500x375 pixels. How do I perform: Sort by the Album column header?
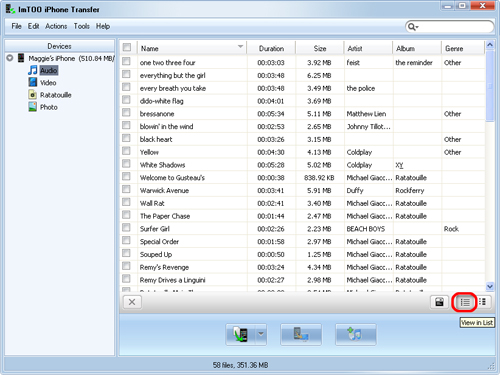point(417,48)
